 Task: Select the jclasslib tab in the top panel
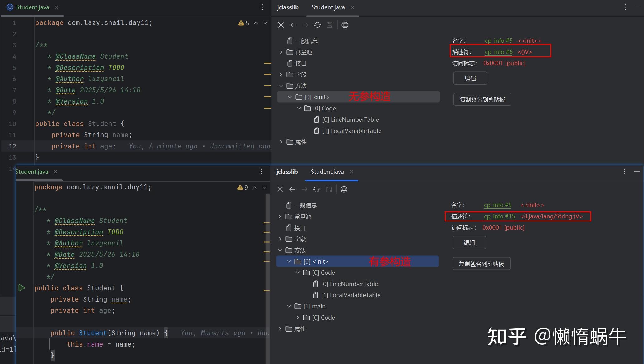[288, 7]
